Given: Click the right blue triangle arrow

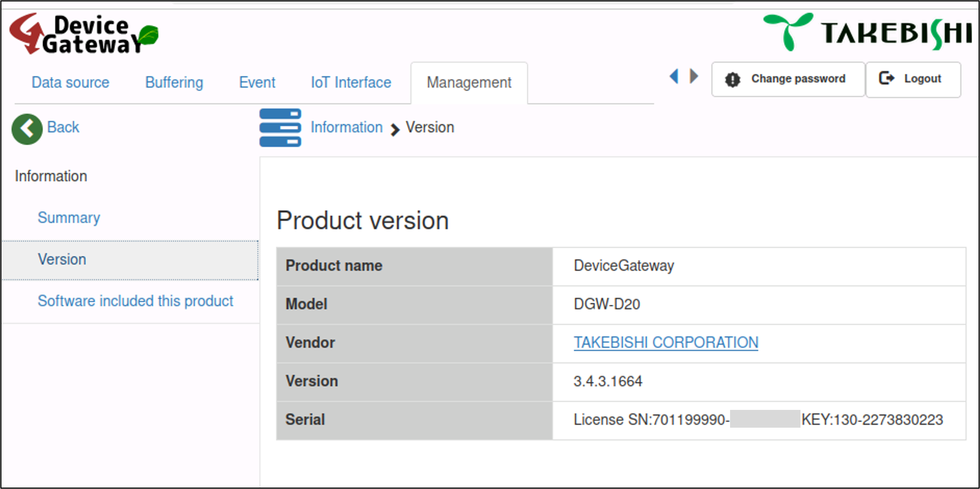Looking at the screenshot, I should pos(694,76).
